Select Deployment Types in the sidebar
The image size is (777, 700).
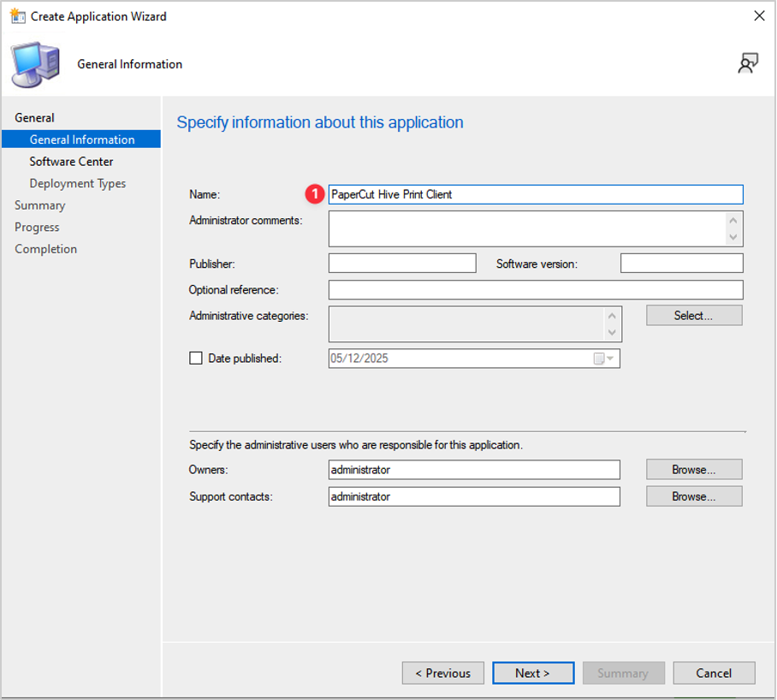coord(77,183)
